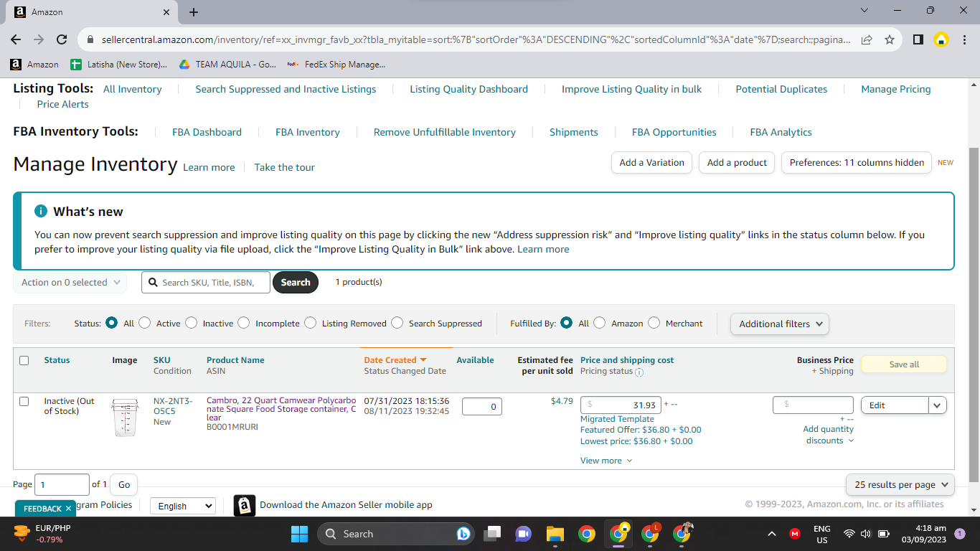Bookmark this tab with the star icon

tap(890, 39)
